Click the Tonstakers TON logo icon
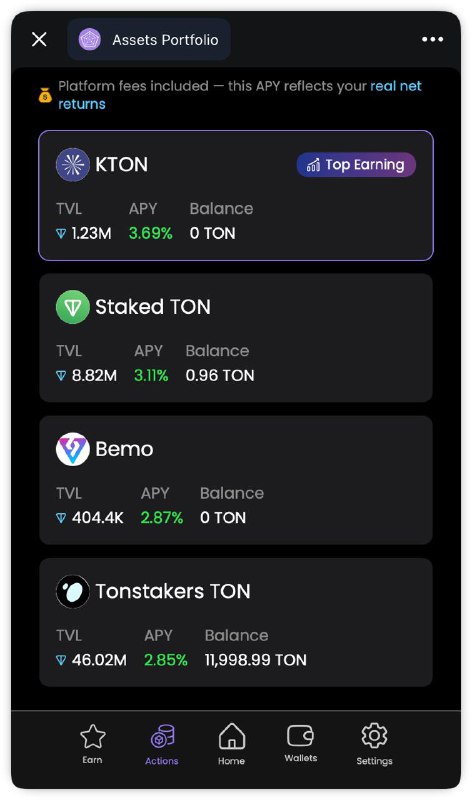 [x=72, y=591]
